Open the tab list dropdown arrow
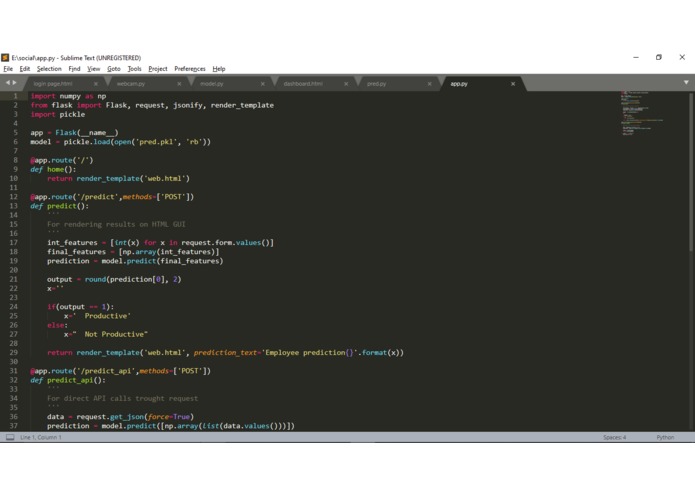The width and height of the screenshot is (695, 494). [686, 82]
